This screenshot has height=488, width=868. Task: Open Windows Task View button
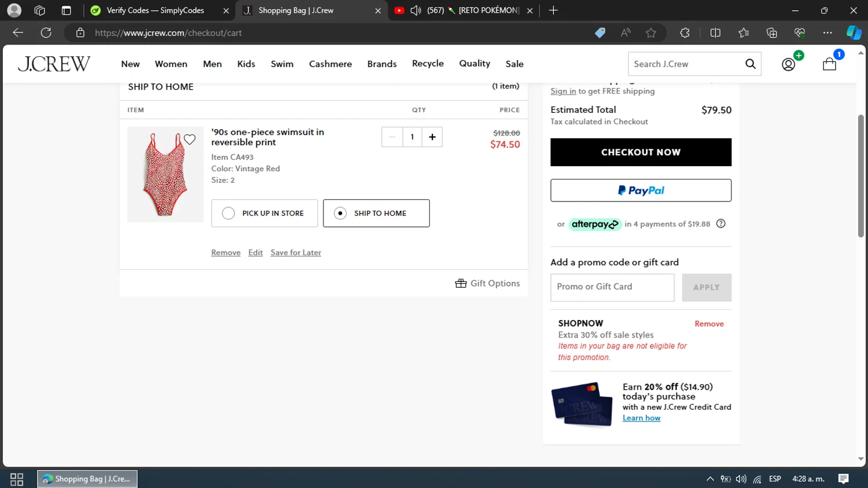coord(17,479)
